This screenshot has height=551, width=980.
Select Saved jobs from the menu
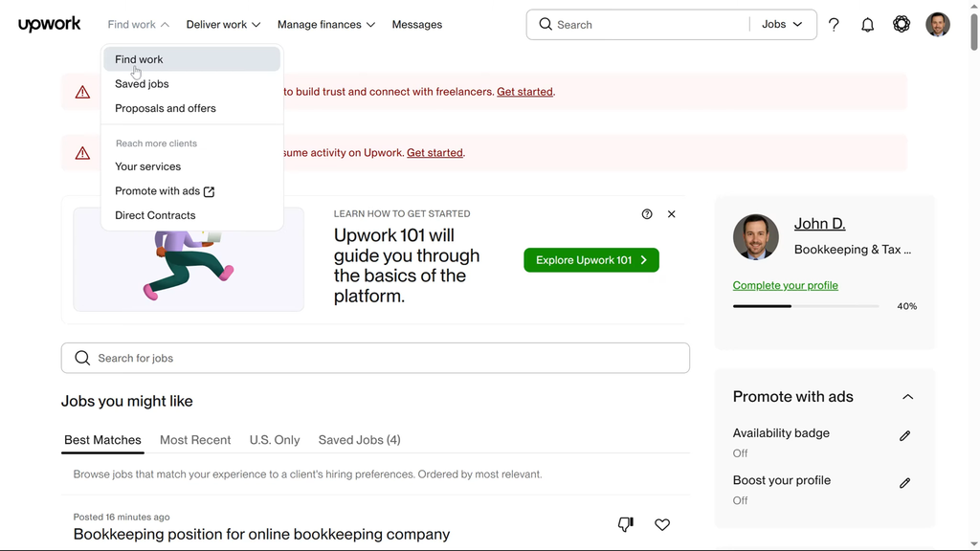tap(142, 84)
